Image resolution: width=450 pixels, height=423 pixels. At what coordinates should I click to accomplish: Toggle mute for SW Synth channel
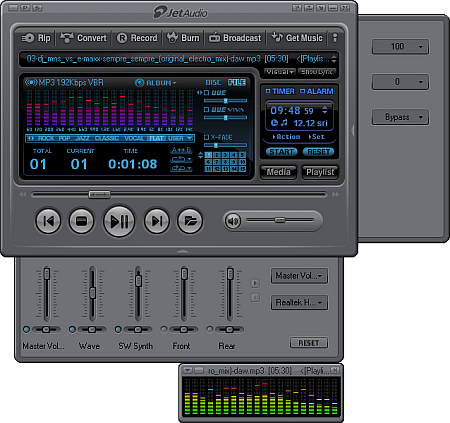118,330
